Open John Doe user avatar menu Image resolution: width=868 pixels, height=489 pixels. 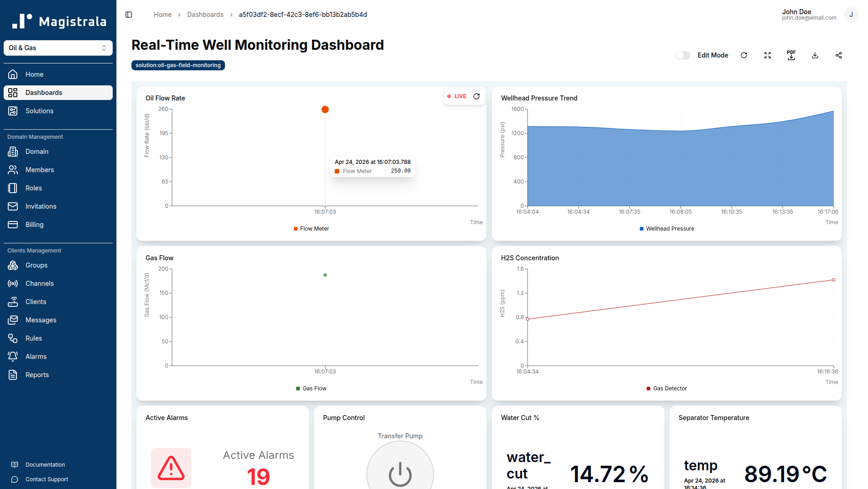pos(851,15)
